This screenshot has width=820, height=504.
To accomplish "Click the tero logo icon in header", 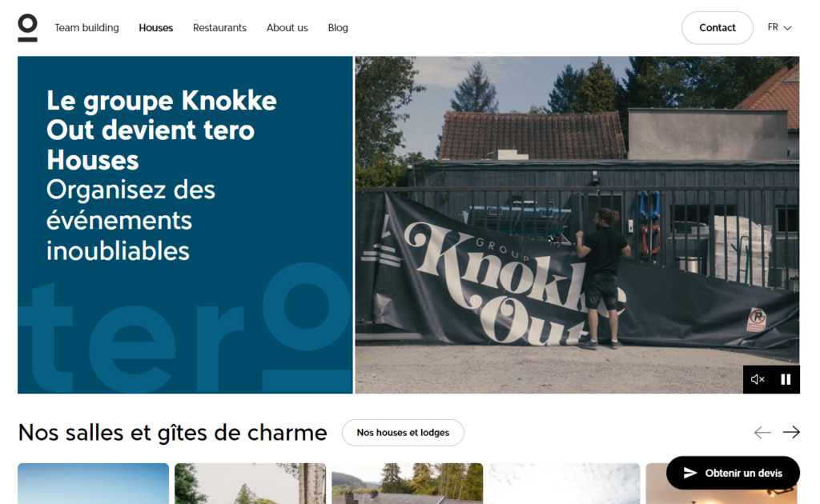I will tap(27, 28).
